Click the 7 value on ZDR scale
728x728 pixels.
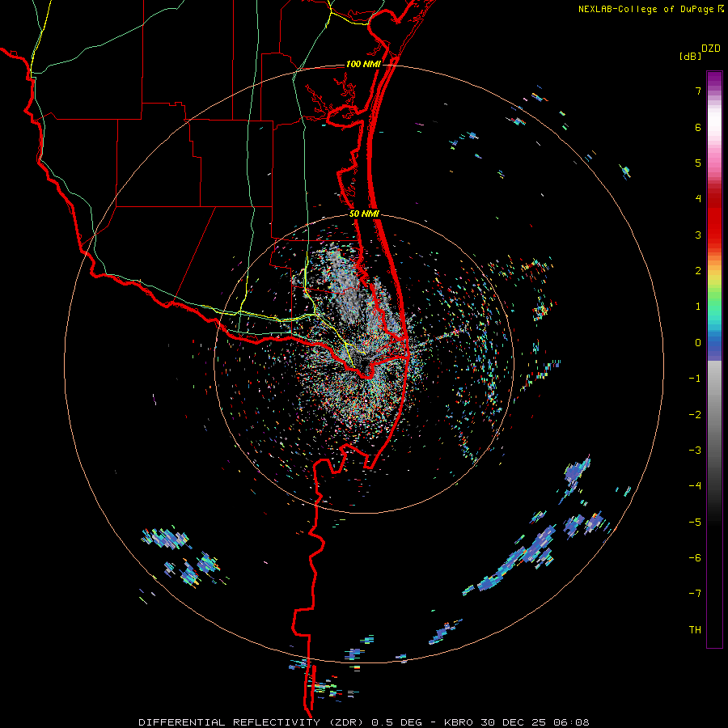(698, 91)
